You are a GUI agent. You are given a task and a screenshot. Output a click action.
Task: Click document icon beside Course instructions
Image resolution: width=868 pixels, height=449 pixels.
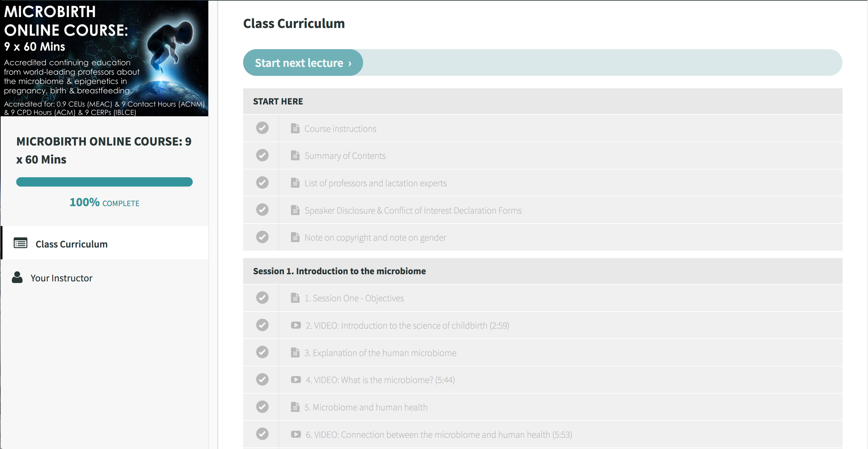(x=295, y=128)
